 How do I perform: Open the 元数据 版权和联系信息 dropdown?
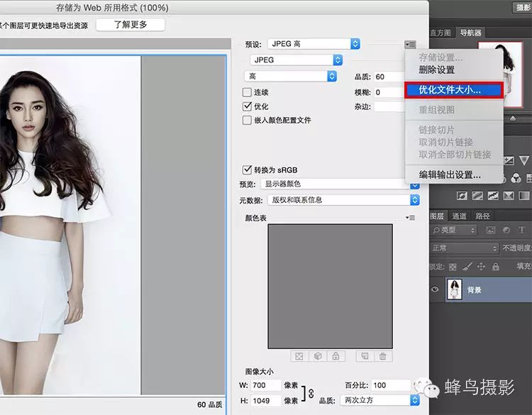click(x=344, y=200)
